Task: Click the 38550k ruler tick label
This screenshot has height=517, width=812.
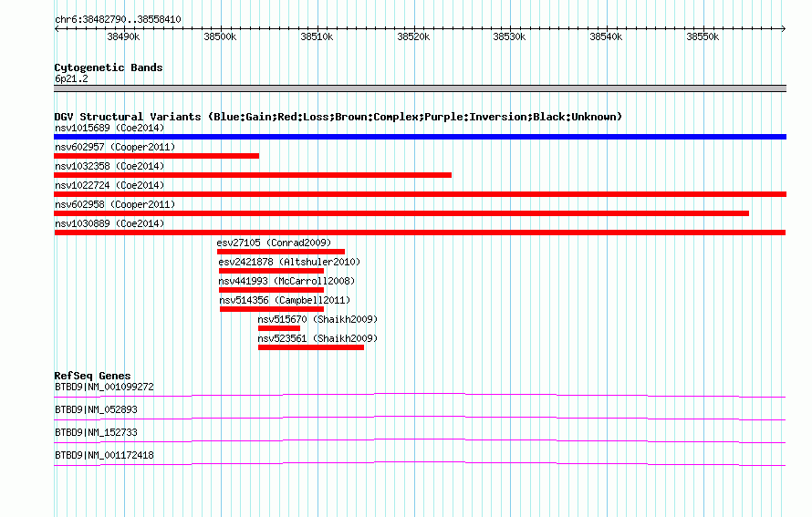Action: coord(703,36)
